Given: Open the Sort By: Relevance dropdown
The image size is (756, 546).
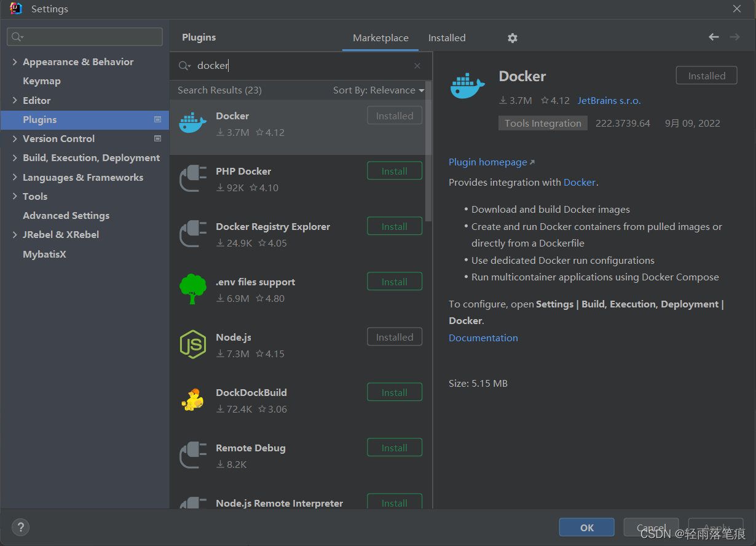Looking at the screenshot, I should [379, 90].
